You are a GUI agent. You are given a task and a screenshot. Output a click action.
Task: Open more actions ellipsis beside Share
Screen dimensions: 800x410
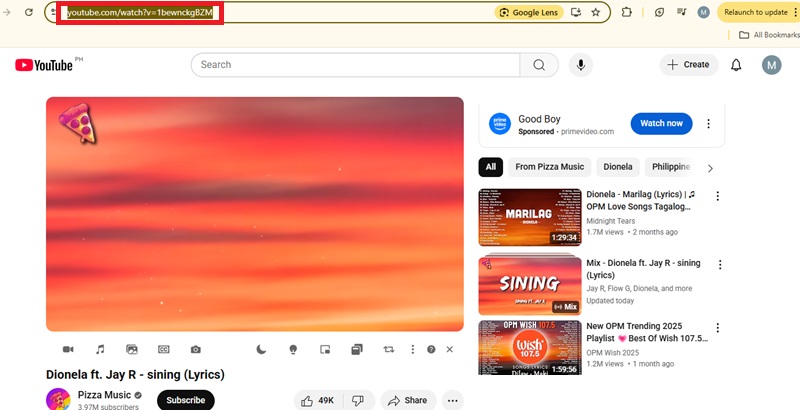[453, 401]
